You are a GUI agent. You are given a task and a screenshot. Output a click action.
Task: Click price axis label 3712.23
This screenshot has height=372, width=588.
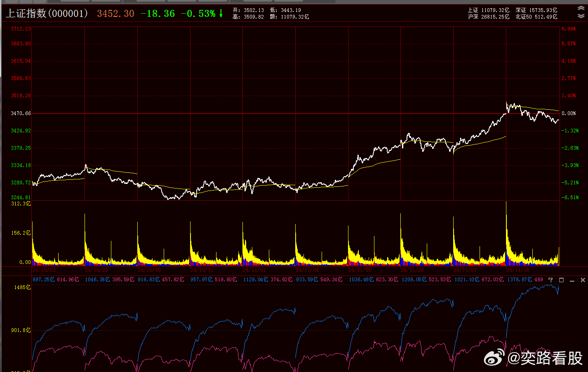point(21,29)
